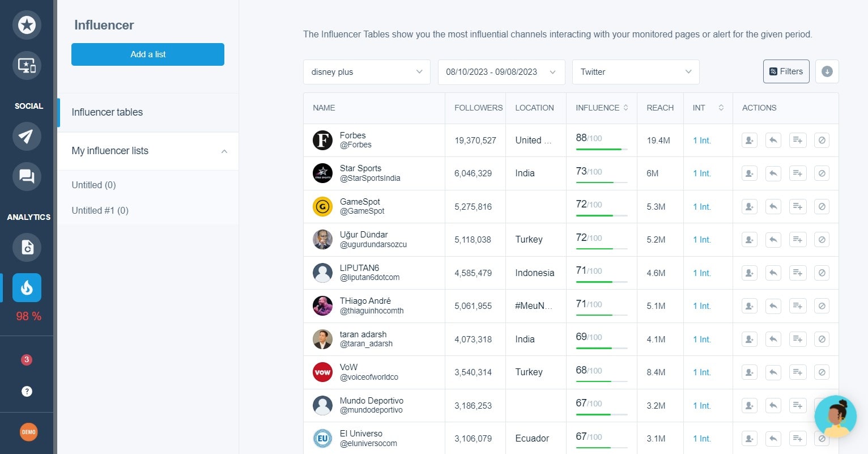868x454 pixels.
Task: Reply to Forbes using the arrow icon
Action: coord(773,140)
